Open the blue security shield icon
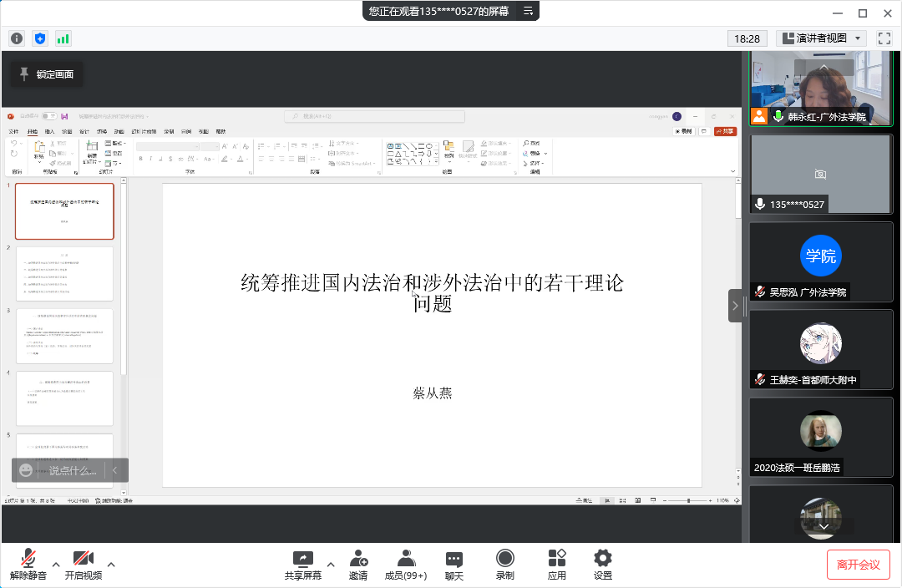Image resolution: width=902 pixels, height=588 pixels. [x=40, y=38]
